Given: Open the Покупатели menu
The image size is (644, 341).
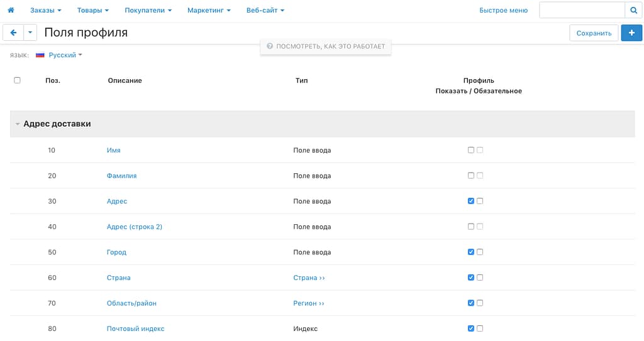Looking at the screenshot, I should pos(148,10).
